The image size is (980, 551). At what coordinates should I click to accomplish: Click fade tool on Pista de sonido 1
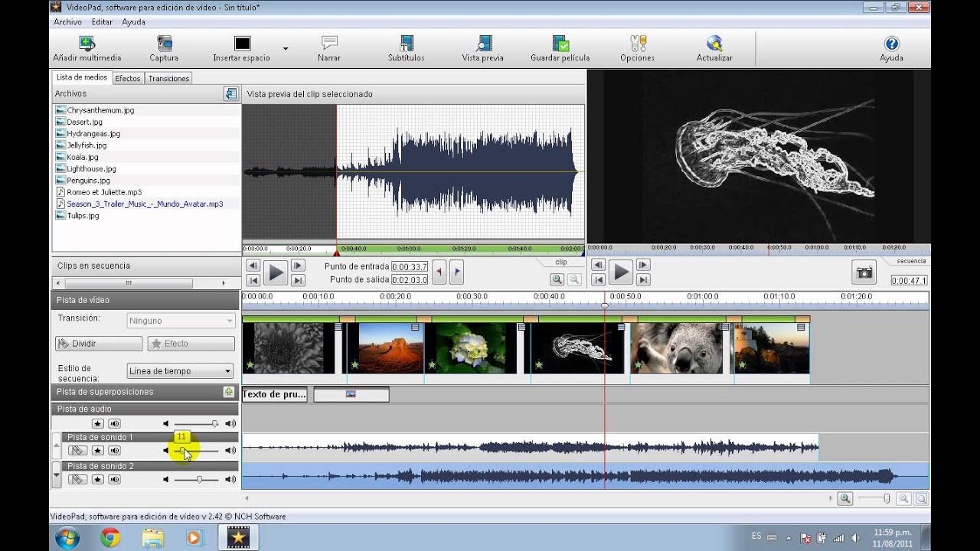click(77, 451)
